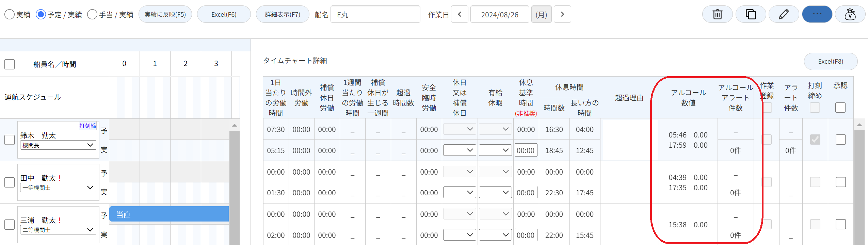
Task: Click the Excel(F6) button
Action: [224, 14]
